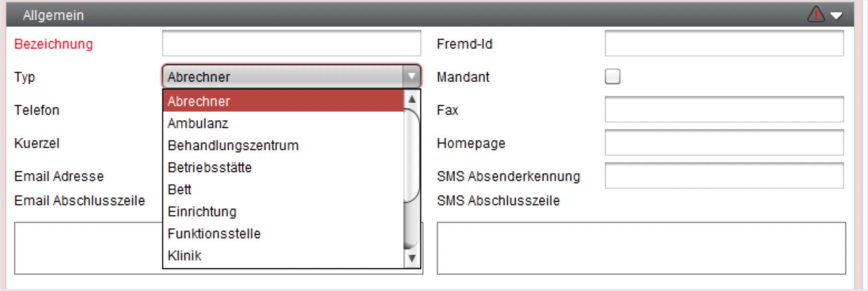Click the dropdown list scrollbar thumb
868x291 pixels.
[x=411, y=155]
